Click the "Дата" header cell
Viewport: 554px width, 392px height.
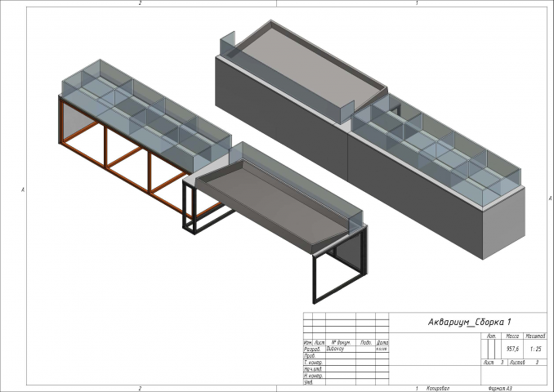click(x=382, y=342)
